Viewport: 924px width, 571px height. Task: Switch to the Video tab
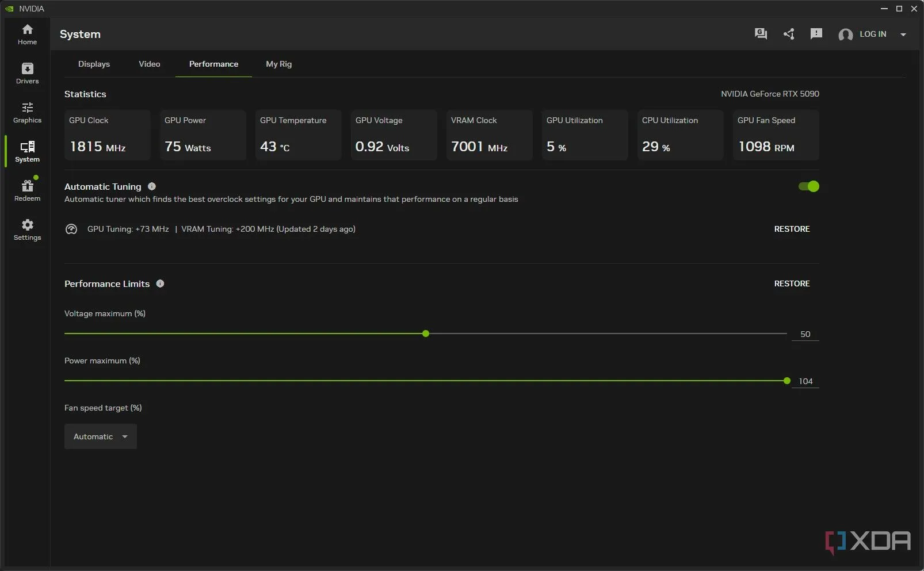tap(150, 64)
